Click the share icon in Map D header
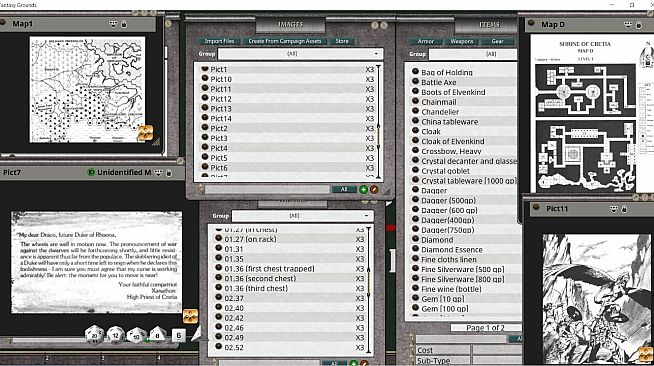654x366 pixels. tap(628, 25)
